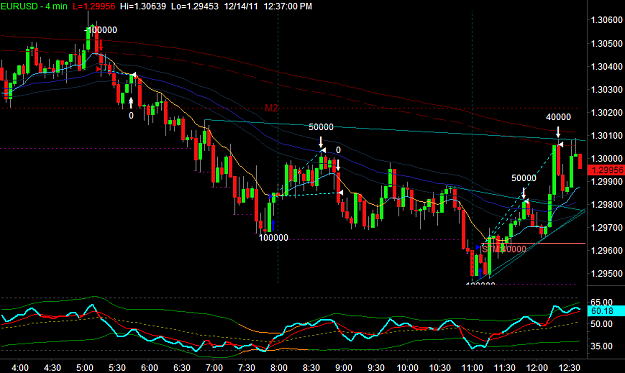Screen dimensions: 625x373
Task: Click the 1.30600 price axis label
Action: coord(606,20)
